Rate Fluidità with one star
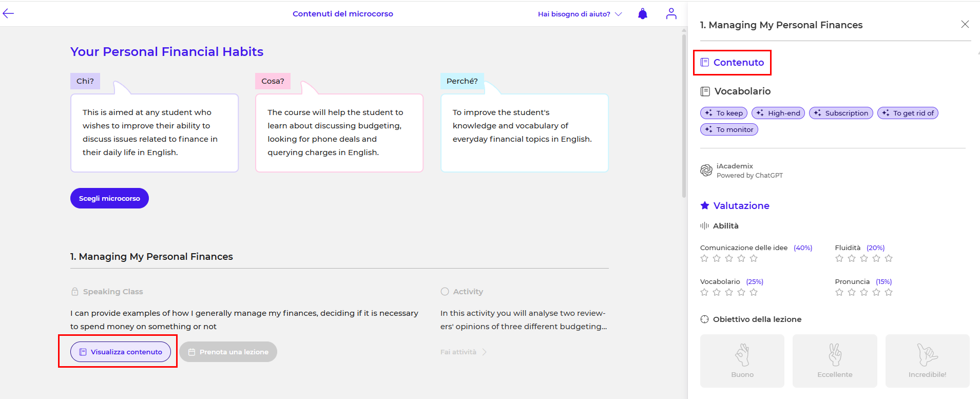The image size is (980, 399). tap(839, 258)
